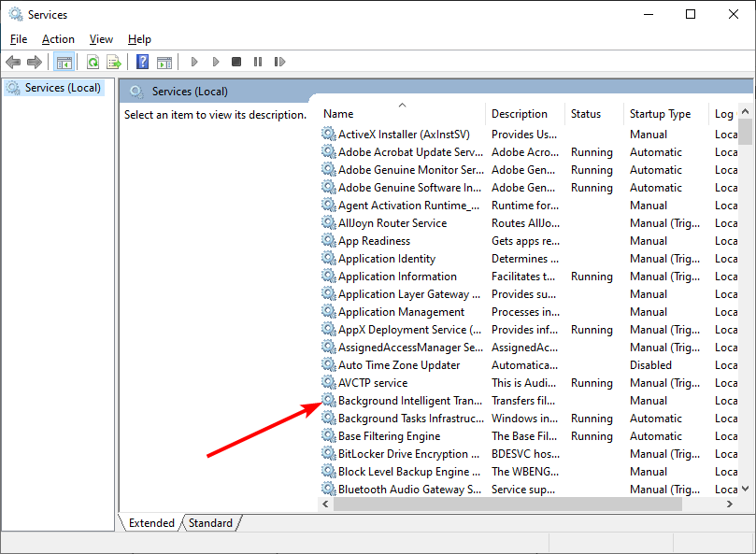Click the horizontal scrollbar right arrow

coord(730,504)
